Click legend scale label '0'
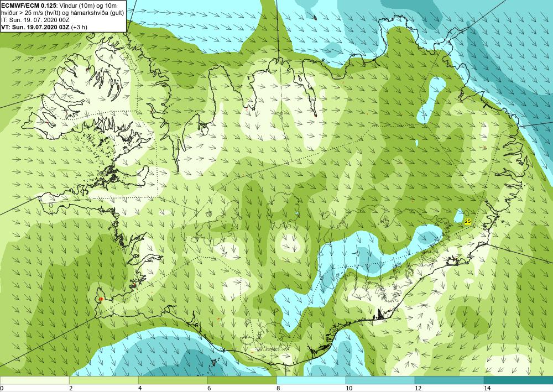Viewport: 553px width, 392px height. click(x=2, y=388)
